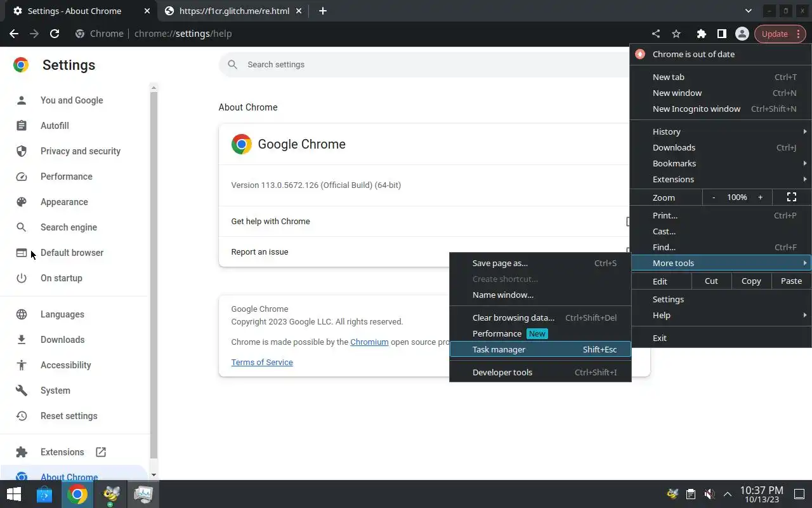Screen dimensions: 812x508
Task: Open Search engine settings
Action: pos(69,227)
